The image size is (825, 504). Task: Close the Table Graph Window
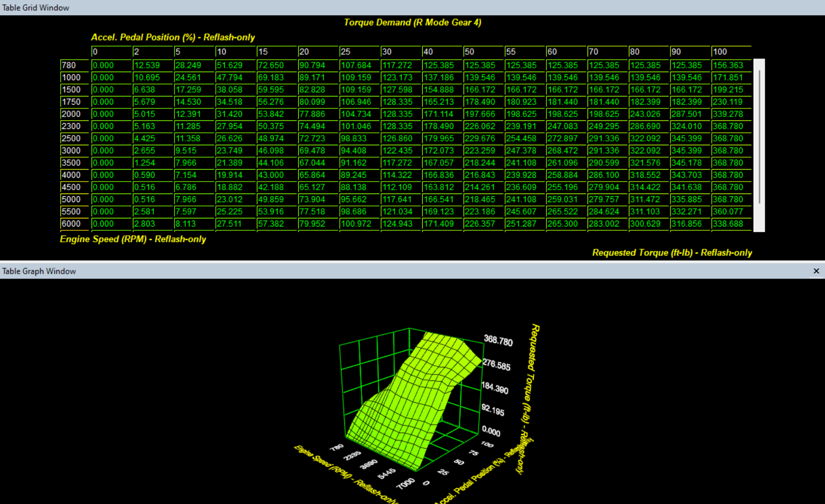[x=816, y=271]
